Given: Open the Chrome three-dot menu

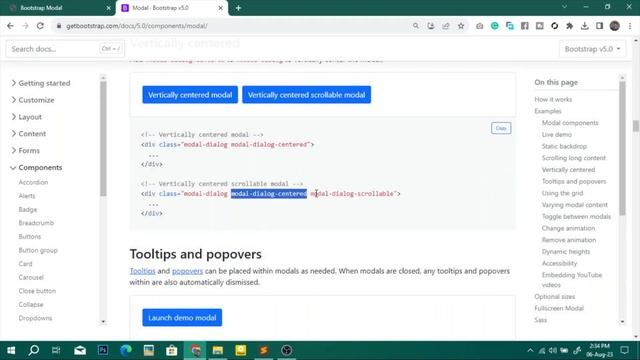Looking at the screenshot, I should 630,26.
